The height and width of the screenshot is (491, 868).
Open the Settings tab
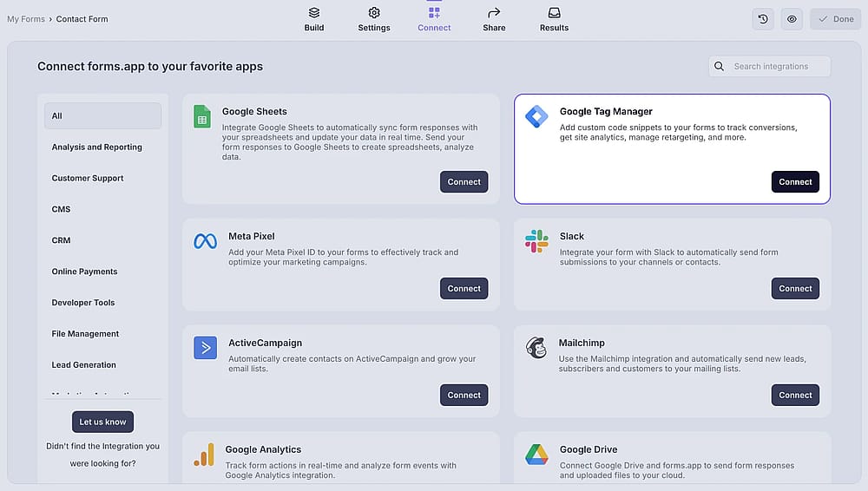(373, 19)
